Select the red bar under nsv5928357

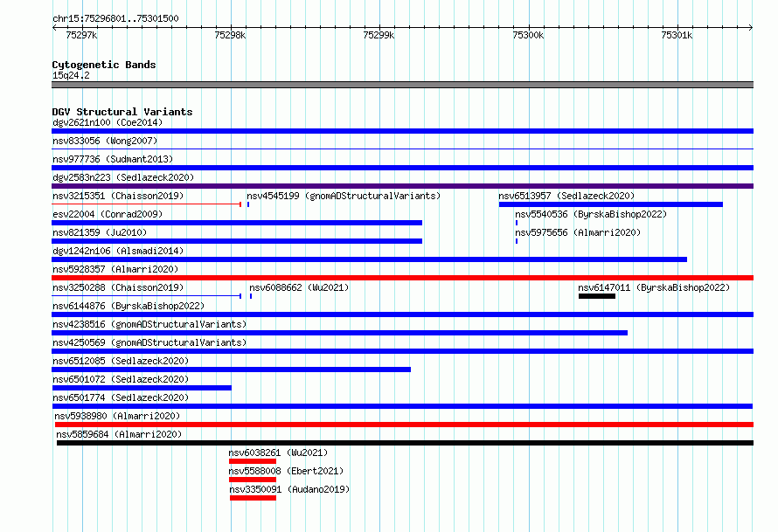[x=402, y=278]
